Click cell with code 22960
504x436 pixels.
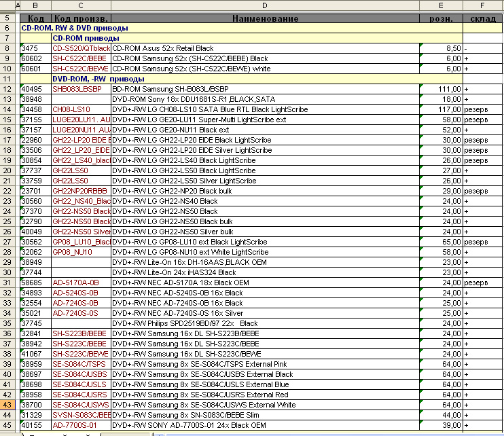click(36, 140)
